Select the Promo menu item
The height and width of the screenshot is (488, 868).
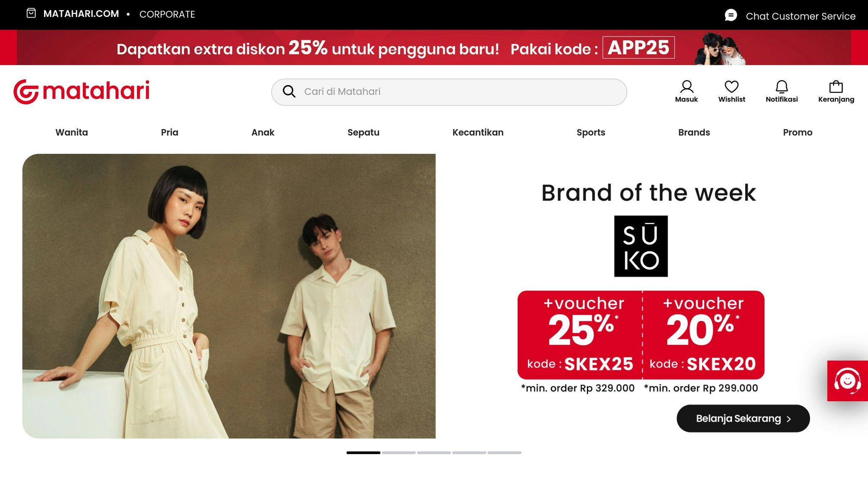(797, 132)
